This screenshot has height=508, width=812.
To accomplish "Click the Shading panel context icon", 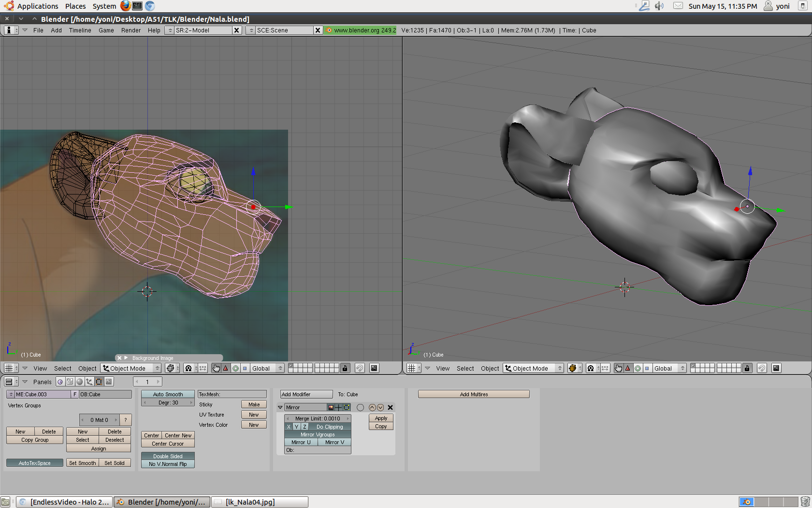I will (x=80, y=382).
